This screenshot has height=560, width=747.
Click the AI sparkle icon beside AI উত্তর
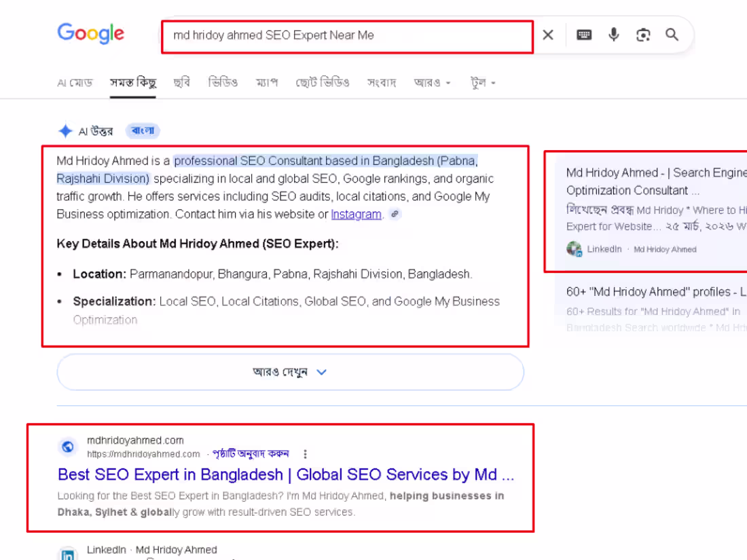coord(65,131)
